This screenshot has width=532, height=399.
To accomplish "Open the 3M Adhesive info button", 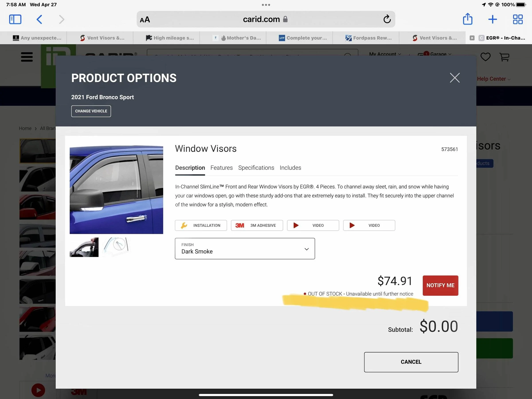I will [x=257, y=225].
